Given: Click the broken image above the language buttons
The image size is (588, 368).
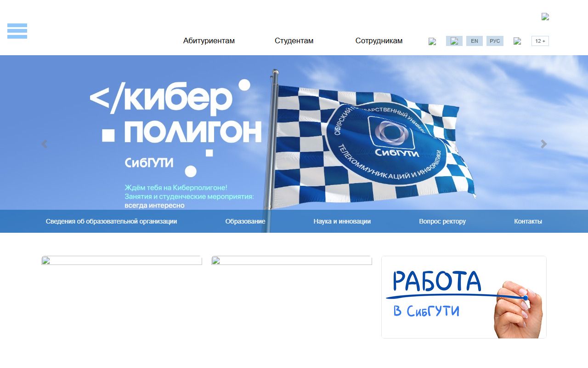Looking at the screenshot, I should pyautogui.click(x=545, y=17).
